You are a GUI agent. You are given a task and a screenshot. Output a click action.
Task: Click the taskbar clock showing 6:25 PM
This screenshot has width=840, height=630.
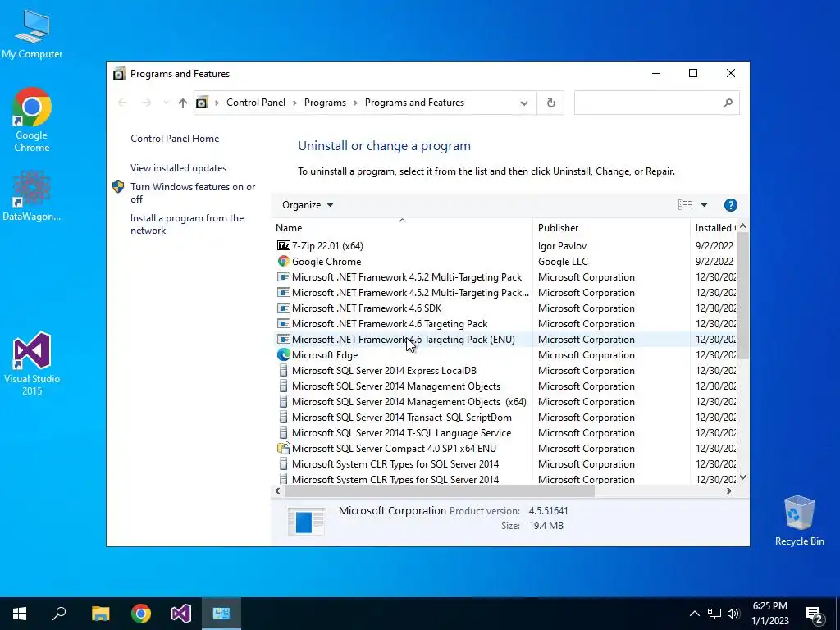click(x=769, y=614)
